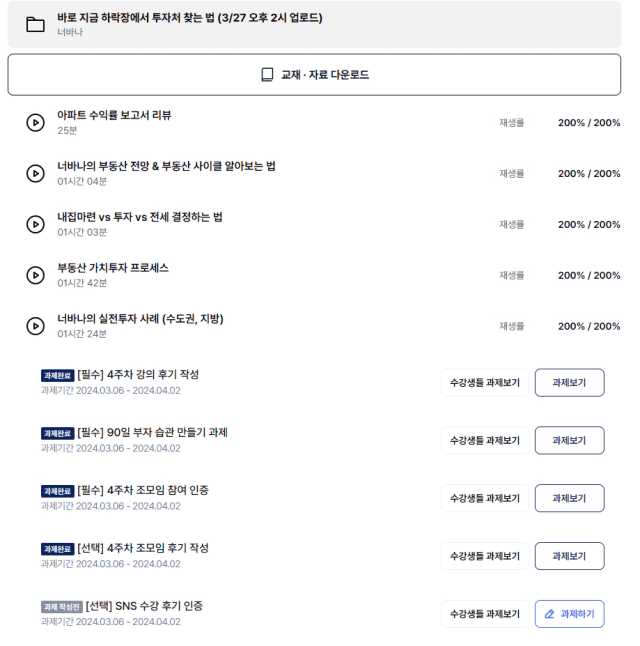View 수강생들 과제보기 for 강의 후기 작성
This screenshot has width=640, height=646.
485,383
